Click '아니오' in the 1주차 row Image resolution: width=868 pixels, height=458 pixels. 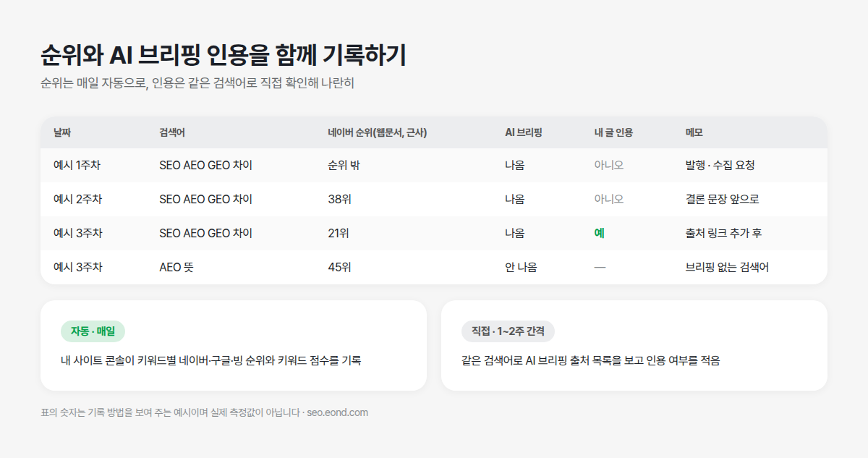608,165
